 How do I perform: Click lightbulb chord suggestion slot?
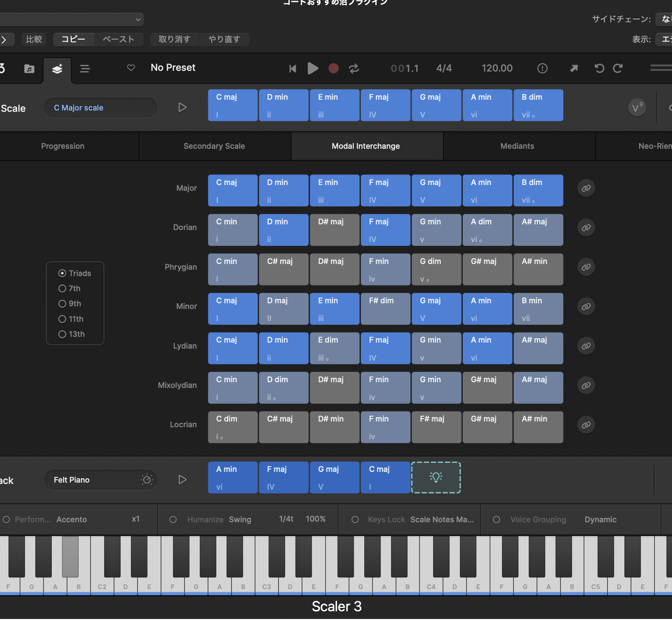pos(436,478)
